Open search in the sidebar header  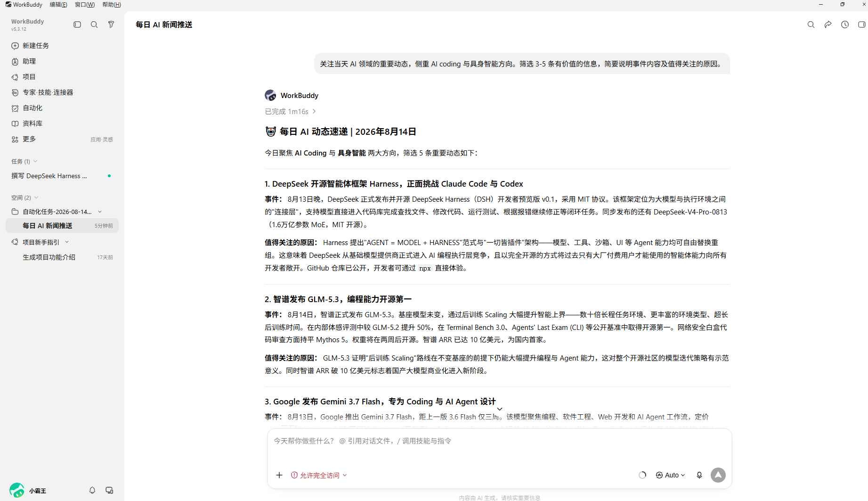[94, 25]
